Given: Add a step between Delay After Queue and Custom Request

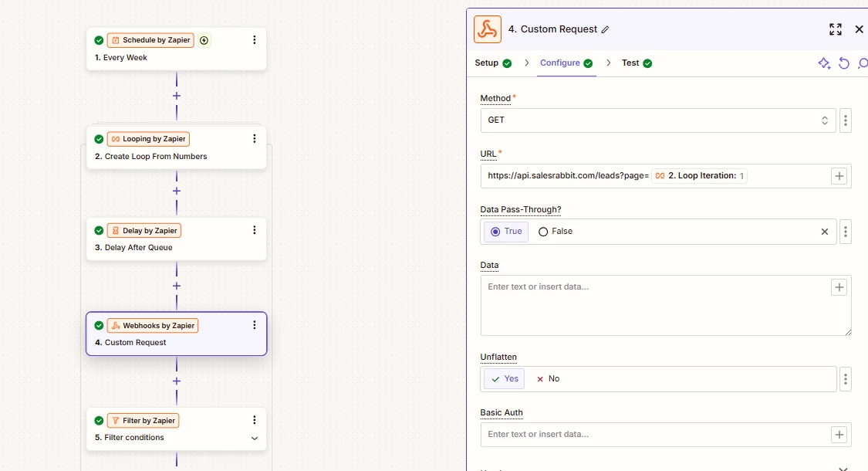Looking at the screenshot, I should pos(177,286).
